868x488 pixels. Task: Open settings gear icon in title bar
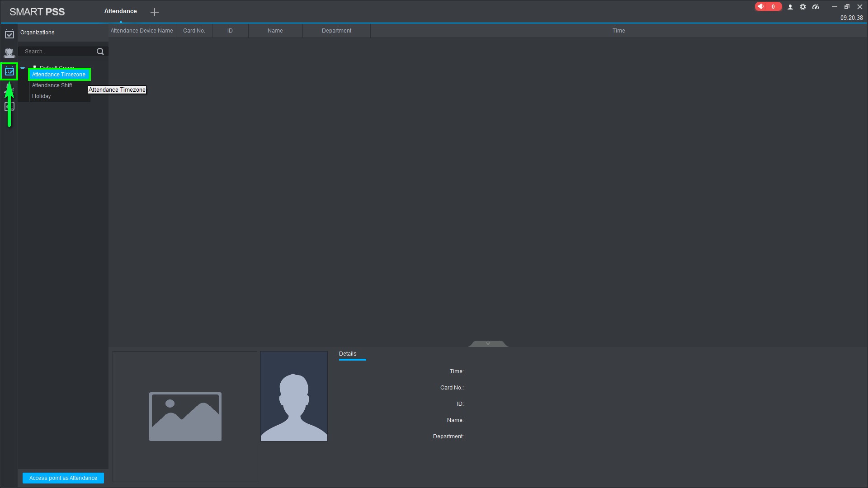(803, 7)
